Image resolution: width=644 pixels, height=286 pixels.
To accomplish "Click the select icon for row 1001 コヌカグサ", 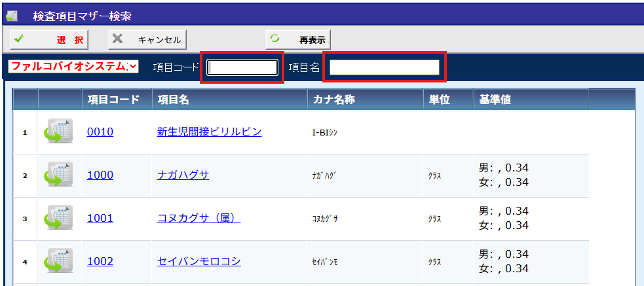I will point(59,218).
